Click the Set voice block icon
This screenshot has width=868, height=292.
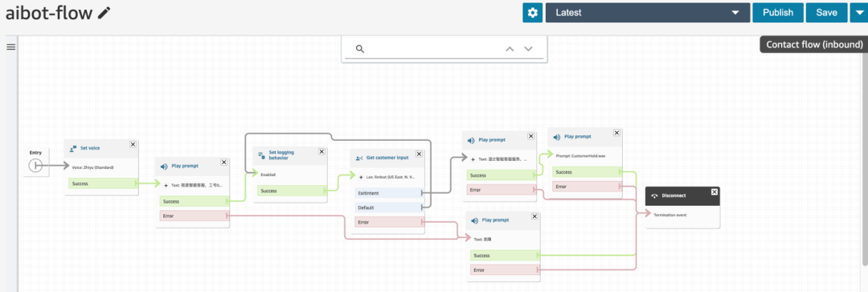[x=73, y=149]
